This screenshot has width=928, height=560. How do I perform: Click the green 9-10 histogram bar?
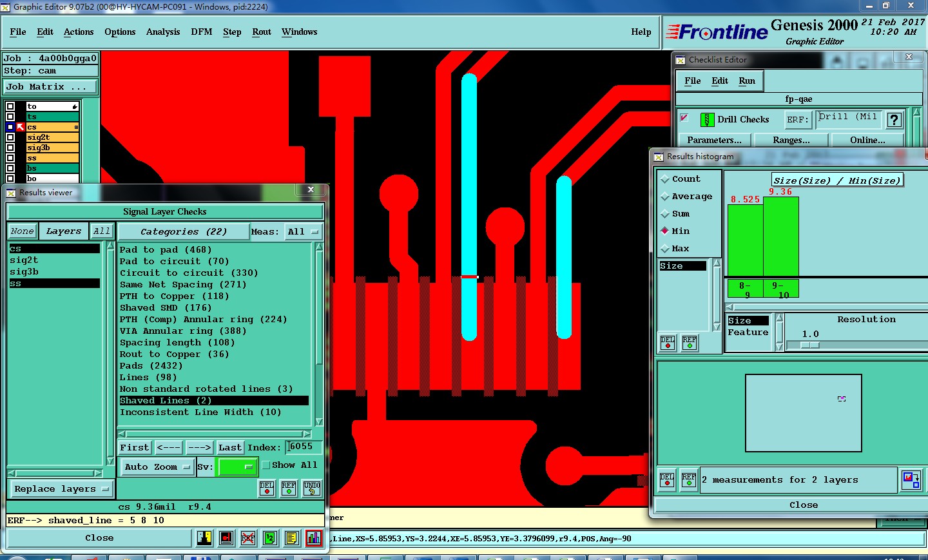(781, 237)
